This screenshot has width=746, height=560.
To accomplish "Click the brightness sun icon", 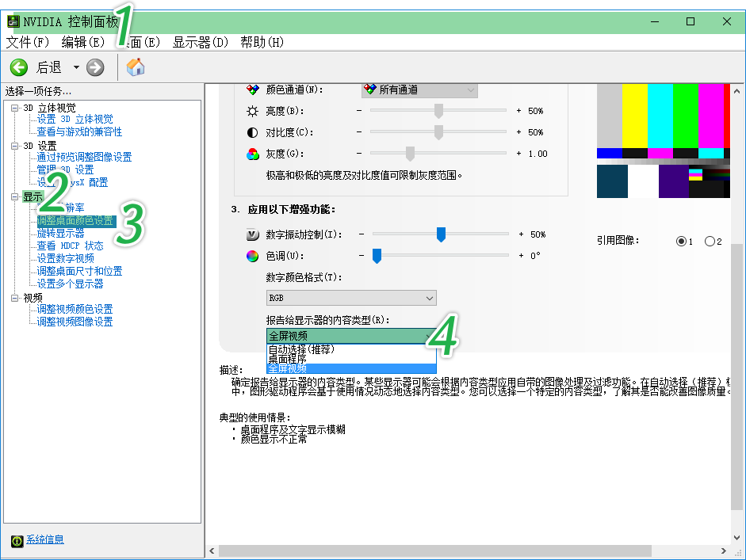I will tap(252, 111).
